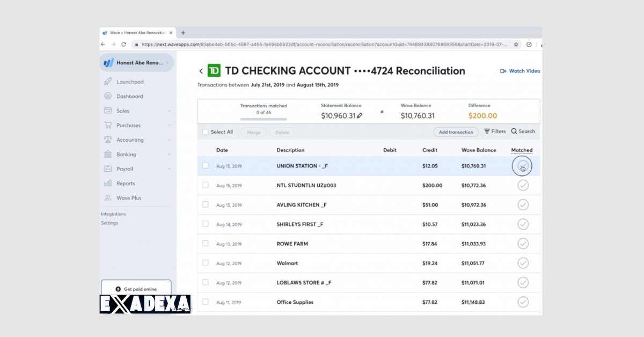Expand the Accounting sidebar menu

129,140
